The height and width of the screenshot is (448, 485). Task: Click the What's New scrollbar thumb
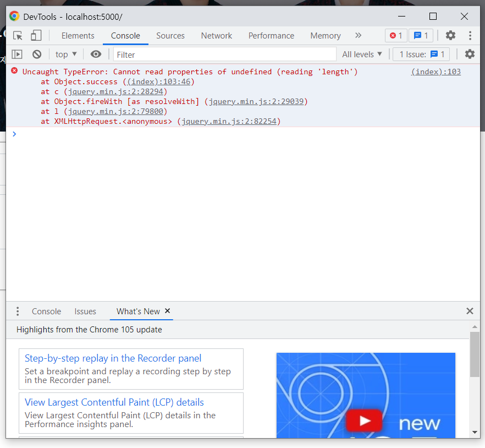pyautogui.click(x=475, y=354)
